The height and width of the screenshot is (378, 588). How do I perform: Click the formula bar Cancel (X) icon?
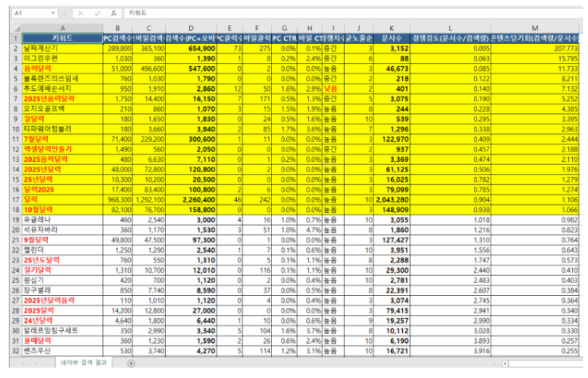click(x=81, y=13)
